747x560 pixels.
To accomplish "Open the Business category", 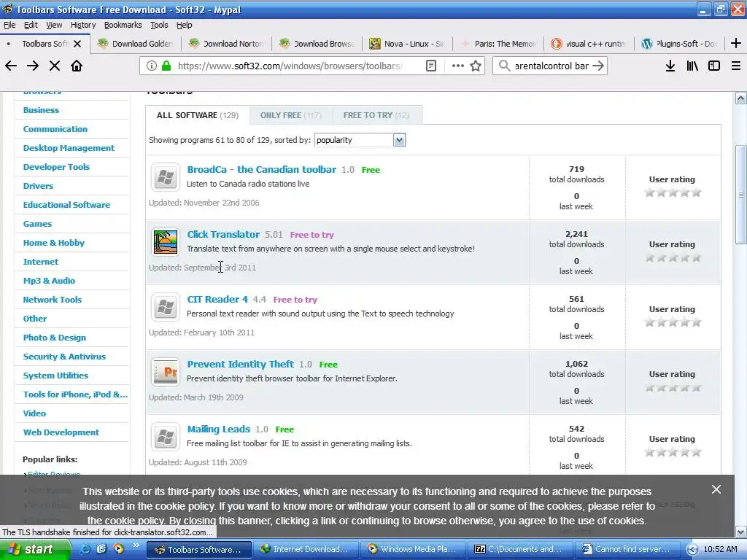I will 41,110.
